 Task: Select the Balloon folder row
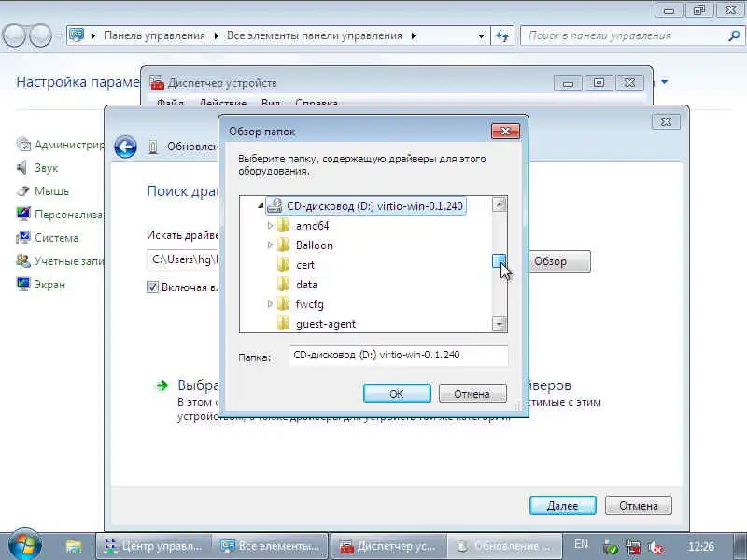315,245
